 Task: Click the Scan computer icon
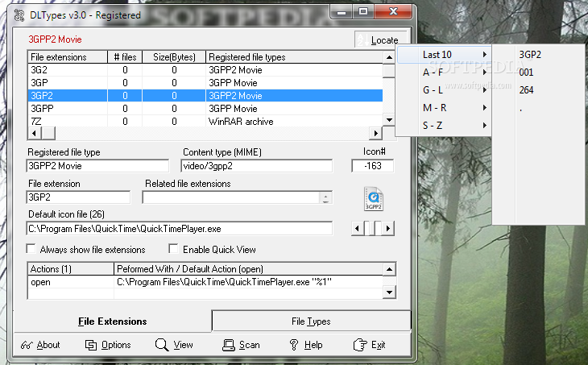[229, 345]
